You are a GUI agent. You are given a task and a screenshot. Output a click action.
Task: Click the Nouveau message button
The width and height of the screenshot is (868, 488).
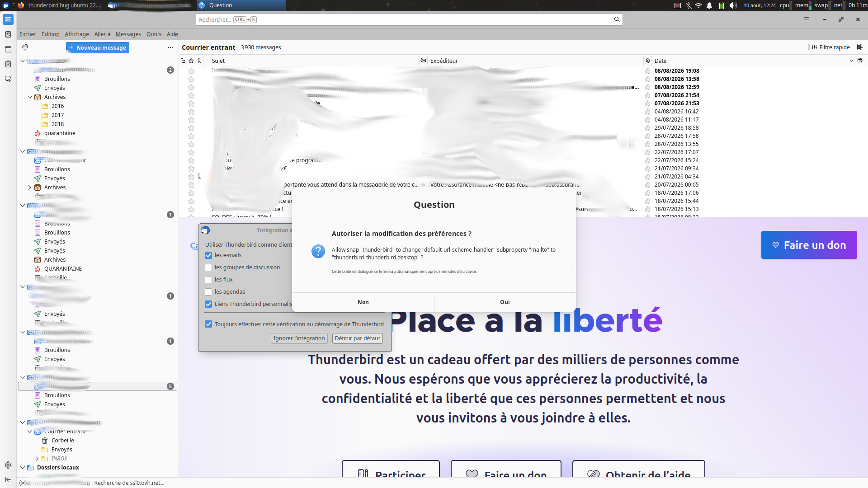(x=98, y=47)
